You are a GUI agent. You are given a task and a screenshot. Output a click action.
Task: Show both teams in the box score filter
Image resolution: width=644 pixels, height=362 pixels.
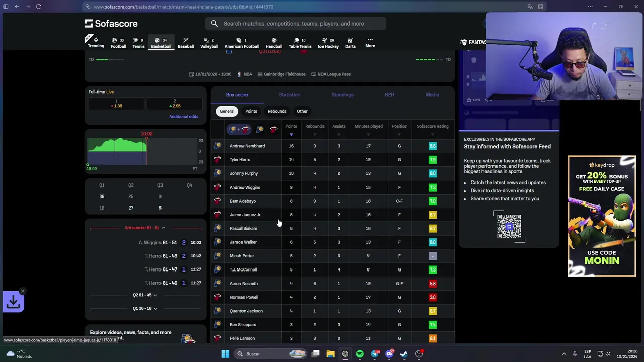point(238,130)
